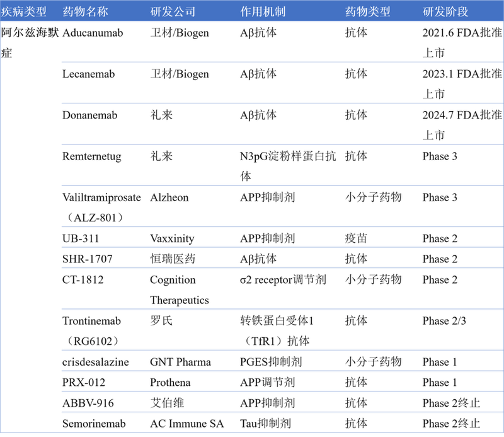Click the 药物类型 column header
This screenshot has height=437, width=504.
(x=368, y=11)
